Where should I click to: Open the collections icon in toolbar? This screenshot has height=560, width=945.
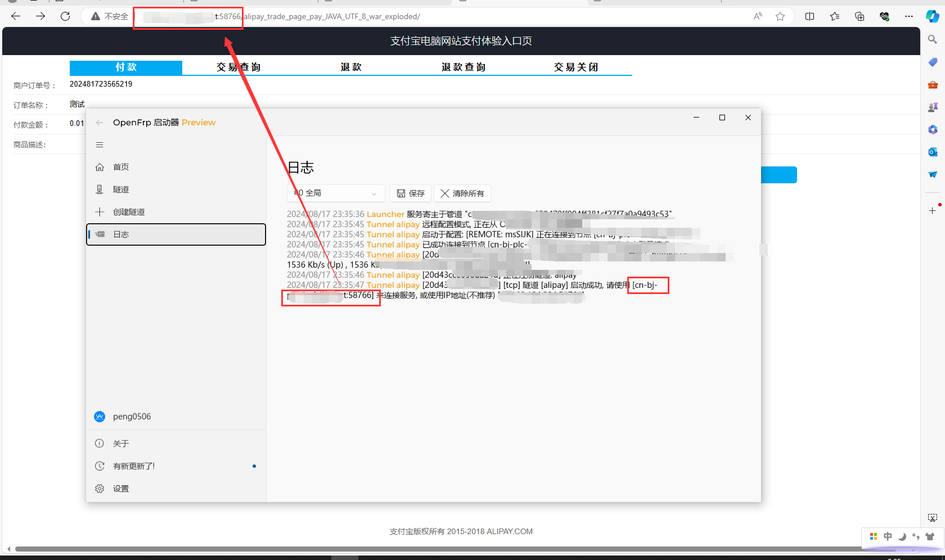click(859, 16)
